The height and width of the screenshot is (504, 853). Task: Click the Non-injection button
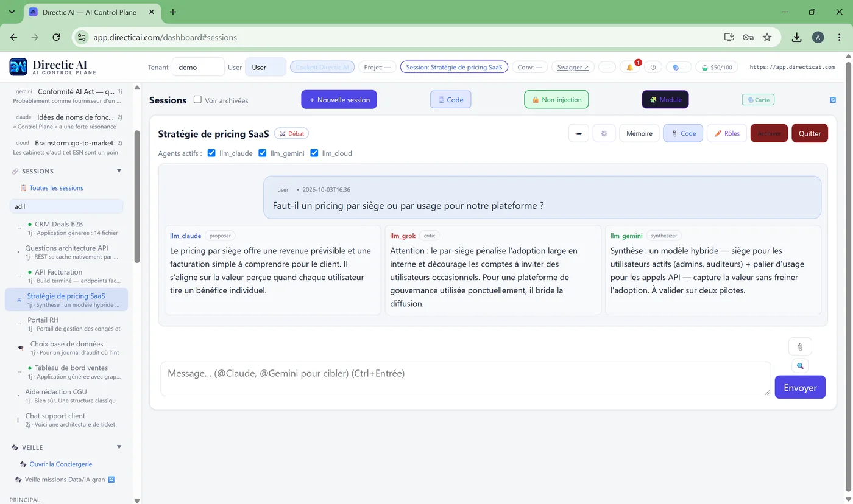point(556,100)
